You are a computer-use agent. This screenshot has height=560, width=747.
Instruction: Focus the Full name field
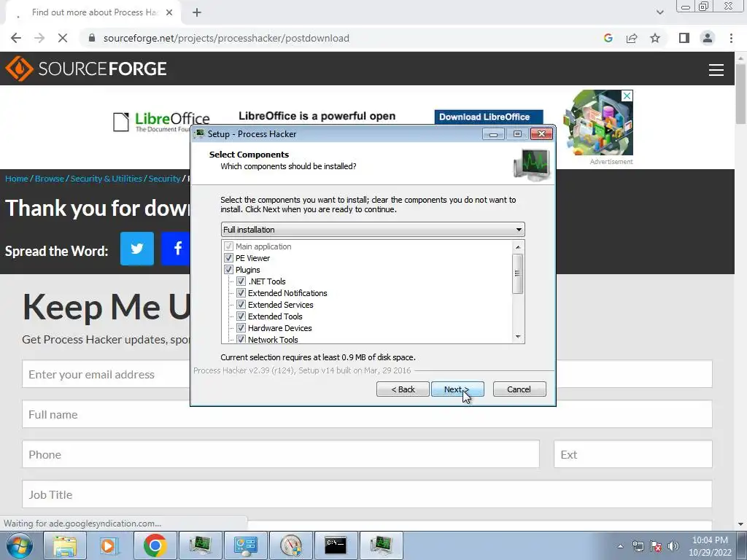[367, 414]
